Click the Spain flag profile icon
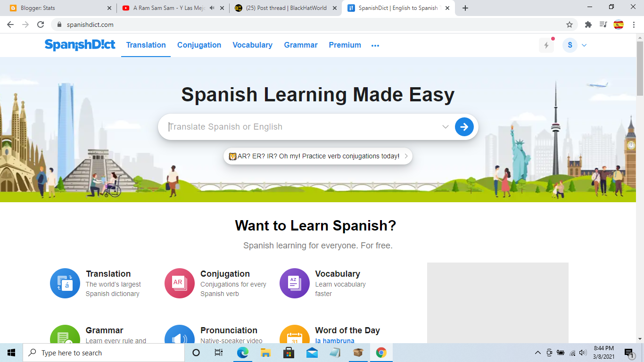This screenshot has width=644, height=362. 619,25
